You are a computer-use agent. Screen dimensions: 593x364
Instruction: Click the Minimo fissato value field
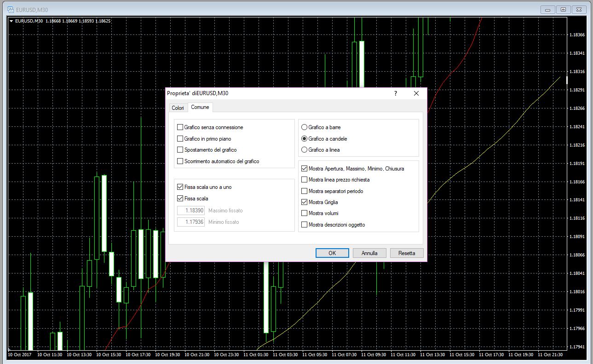tap(191, 222)
